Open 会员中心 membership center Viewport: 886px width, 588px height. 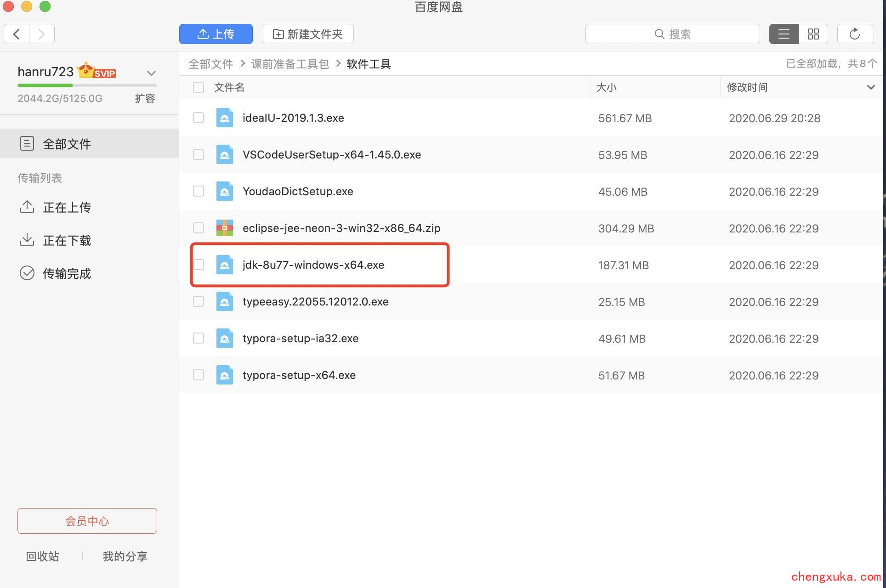pos(87,521)
